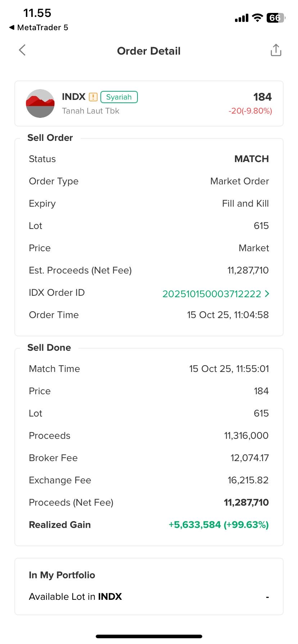Viewport: 298px width, 644px height.
Task: Tap the home indicator bar
Action: pos(149,636)
